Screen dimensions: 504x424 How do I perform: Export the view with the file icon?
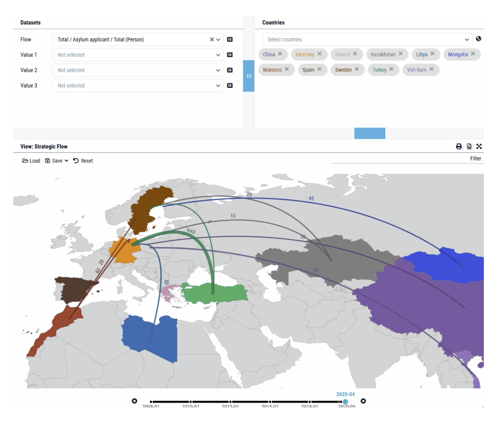coord(469,146)
